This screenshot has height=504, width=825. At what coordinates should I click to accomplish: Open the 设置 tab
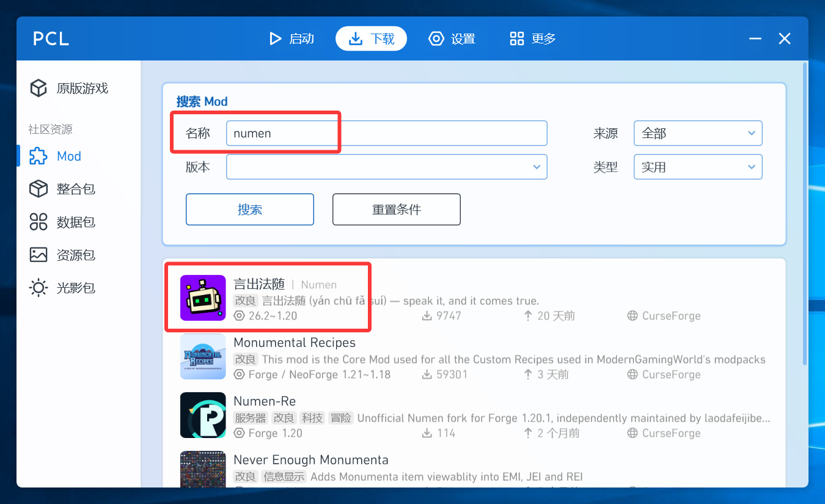click(x=452, y=39)
